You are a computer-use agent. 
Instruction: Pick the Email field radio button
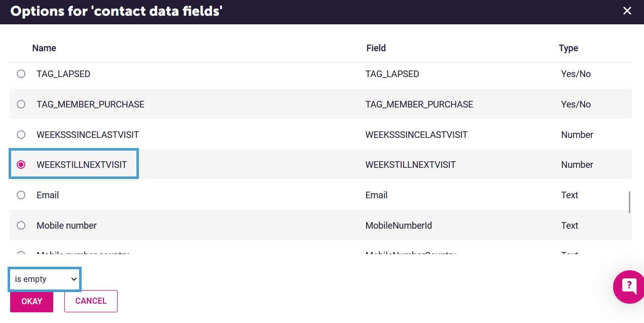tap(21, 195)
